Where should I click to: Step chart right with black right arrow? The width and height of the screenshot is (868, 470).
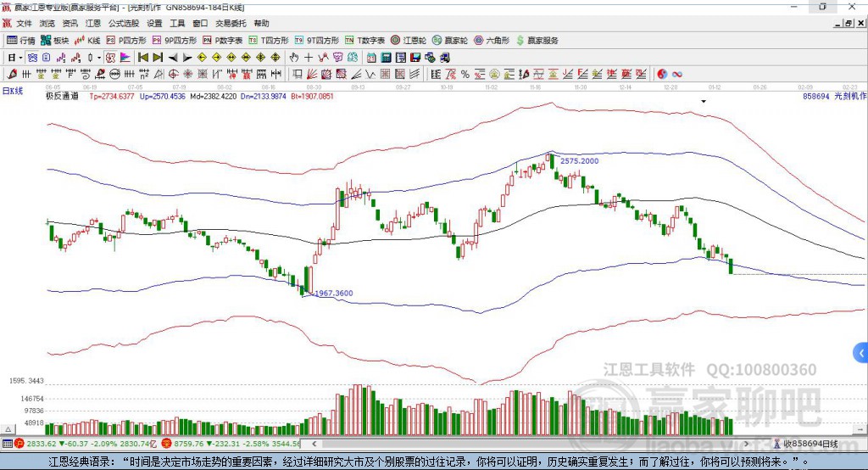point(187,58)
